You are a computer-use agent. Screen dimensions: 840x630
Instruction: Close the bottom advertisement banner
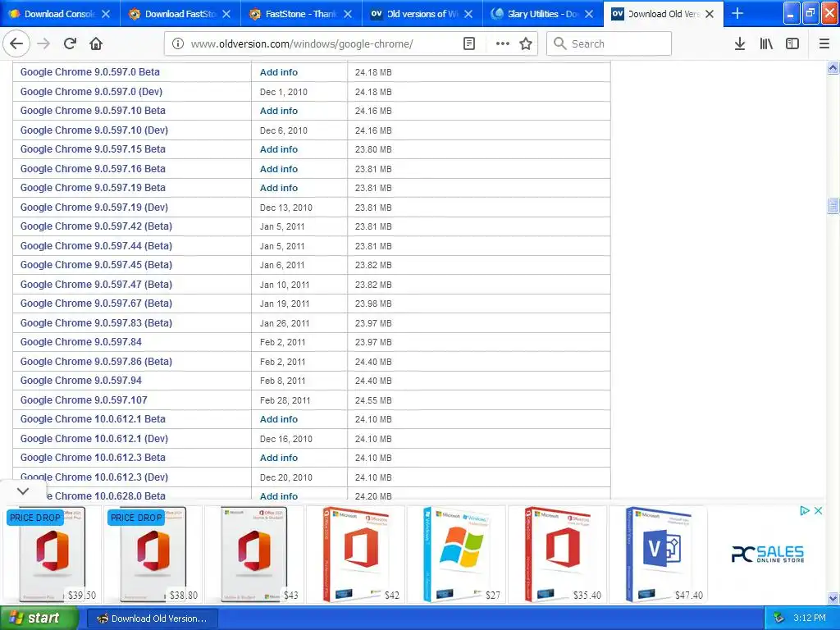tap(818, 510)
